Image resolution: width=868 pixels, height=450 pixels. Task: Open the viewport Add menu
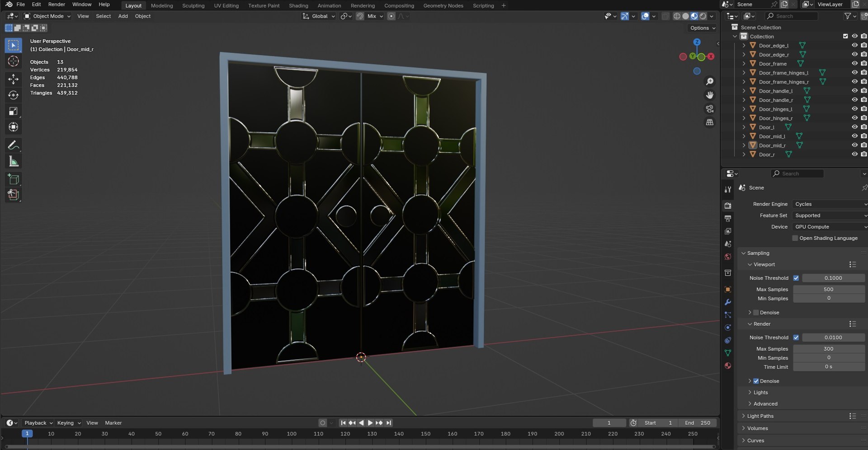123,16
